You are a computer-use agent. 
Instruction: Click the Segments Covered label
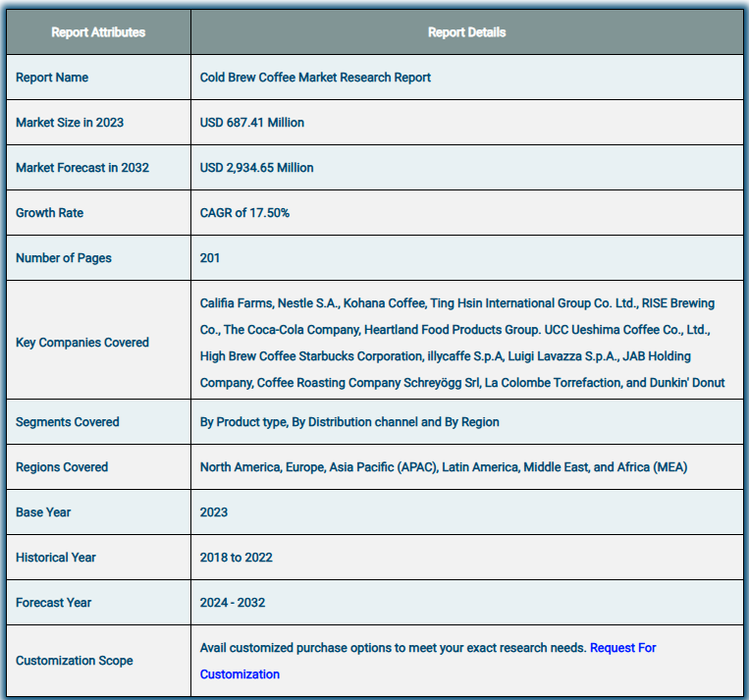point(68,422)
